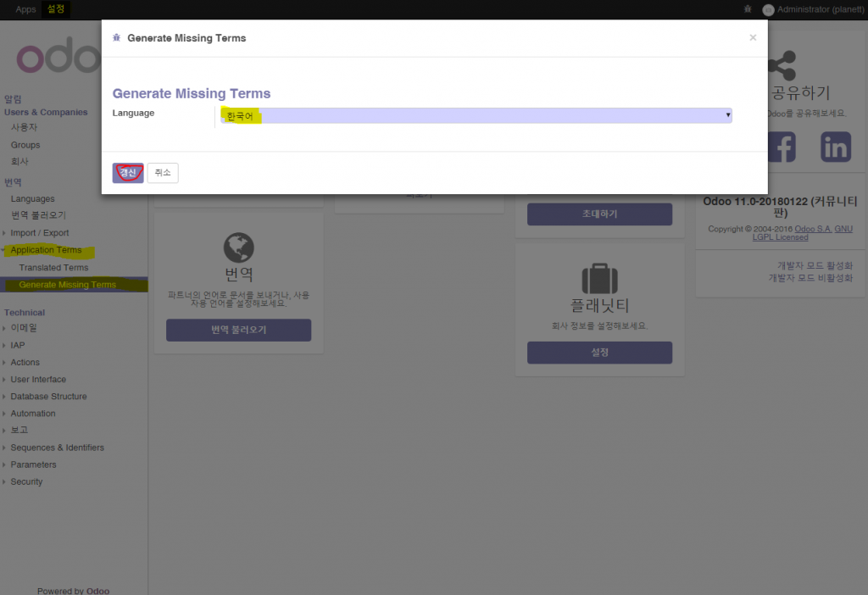The width and height of the screenshot is (868, 595).
Task: Click 개발자 모드 비활성화 link
Action: click(810, 278)
